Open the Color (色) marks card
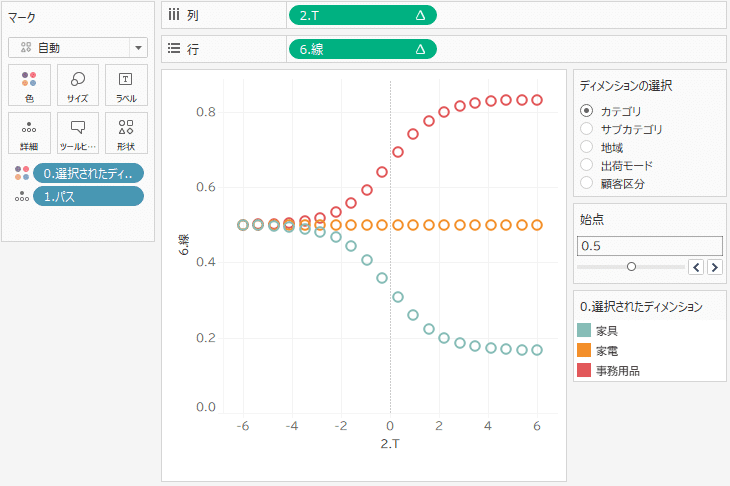 coord(29,85)
